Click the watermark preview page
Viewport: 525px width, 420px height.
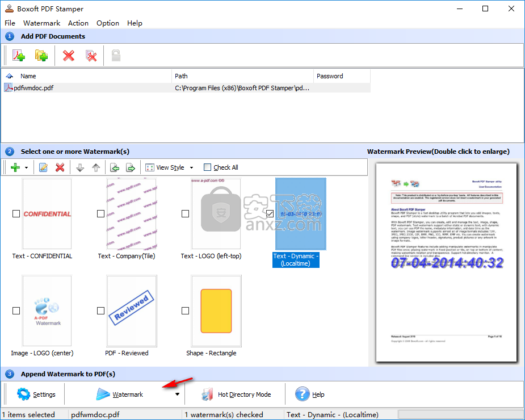point(446,263)
